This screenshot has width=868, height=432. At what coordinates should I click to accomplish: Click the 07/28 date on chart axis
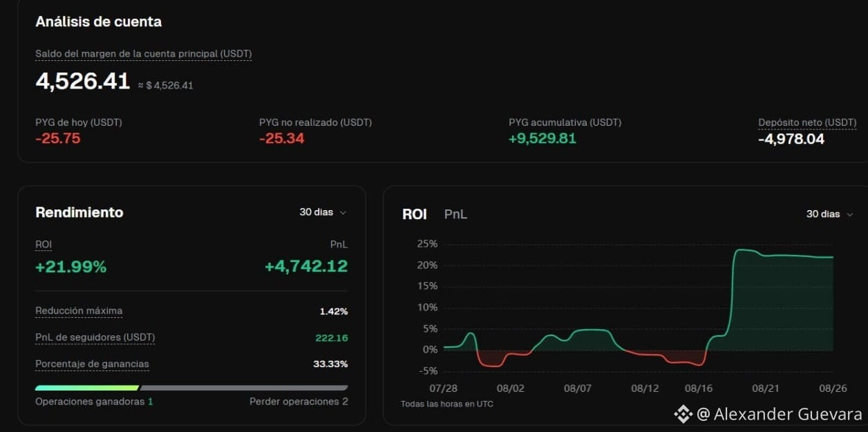tap(443, 389)
